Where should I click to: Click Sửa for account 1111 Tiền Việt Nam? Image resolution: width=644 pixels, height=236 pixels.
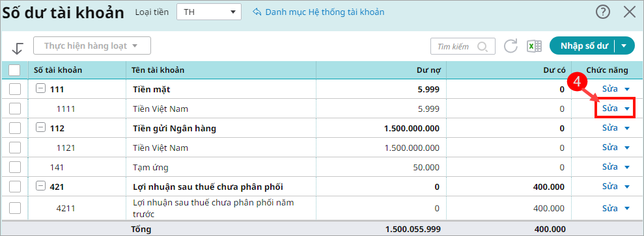(x=610, y=108)
